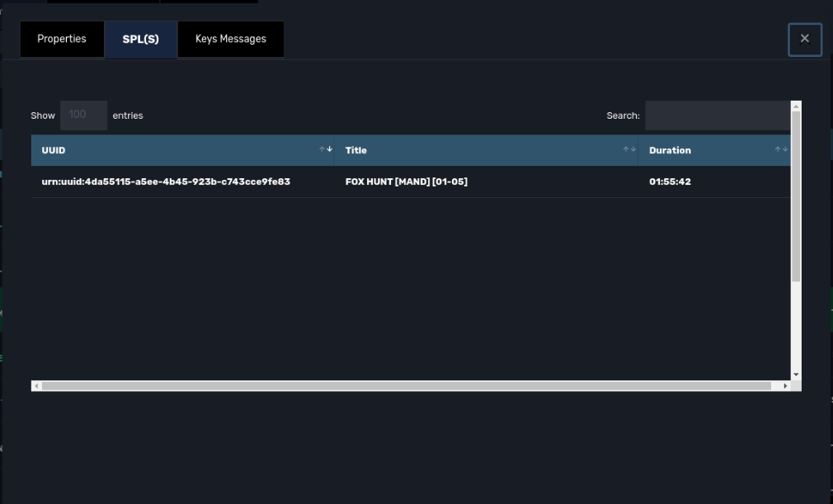833x504 pixels.
Task: Click the Title column sort arrows
Action: [x=629, y=150]
